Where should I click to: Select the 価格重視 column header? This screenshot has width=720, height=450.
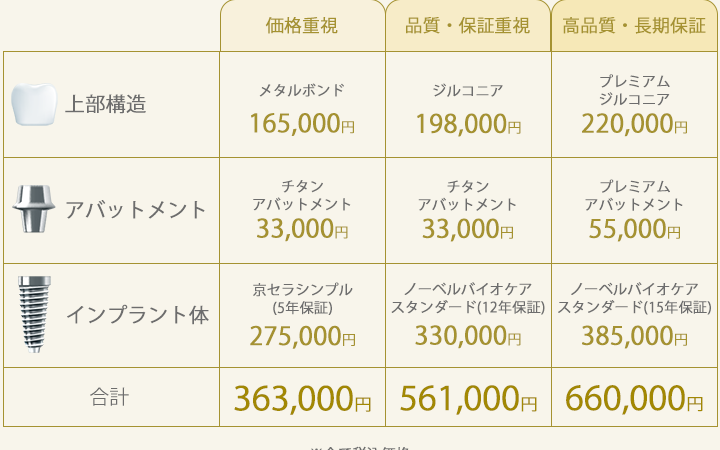pos(302,26)
